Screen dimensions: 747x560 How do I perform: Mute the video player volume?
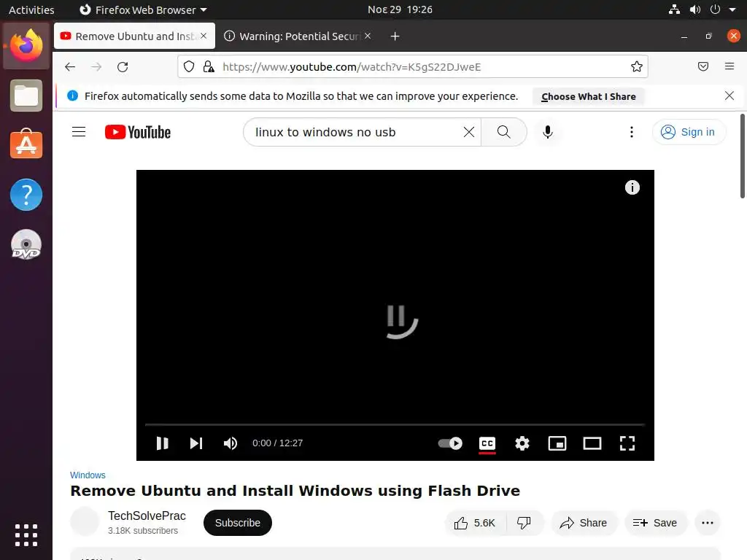tap(231, 443)
